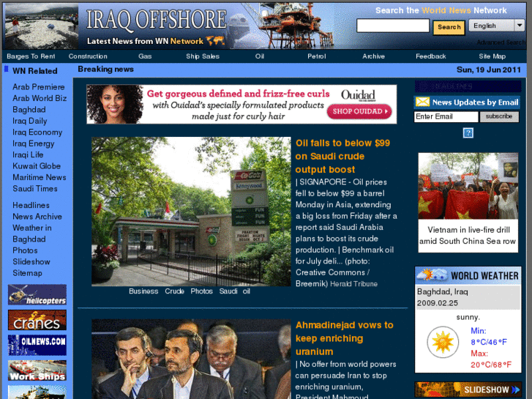
Task: Click the Ouidad curls ad banner
Action: tap(241, 104)
